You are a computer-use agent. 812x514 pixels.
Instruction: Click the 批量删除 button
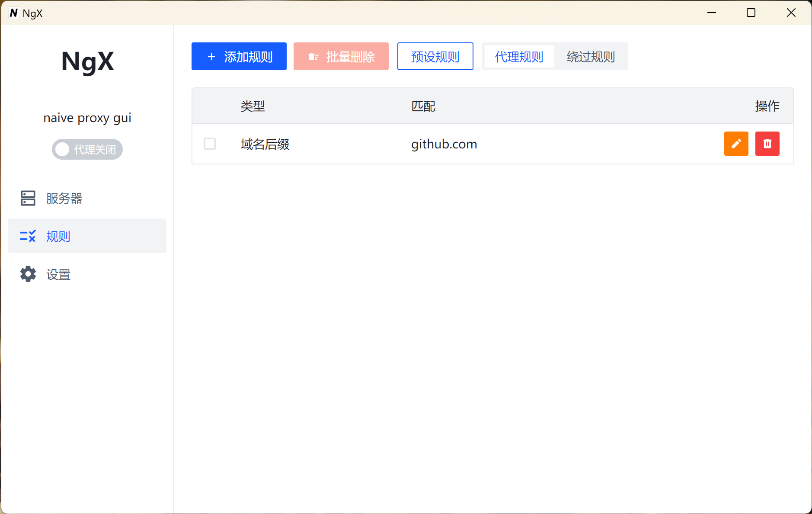point(341,56)
